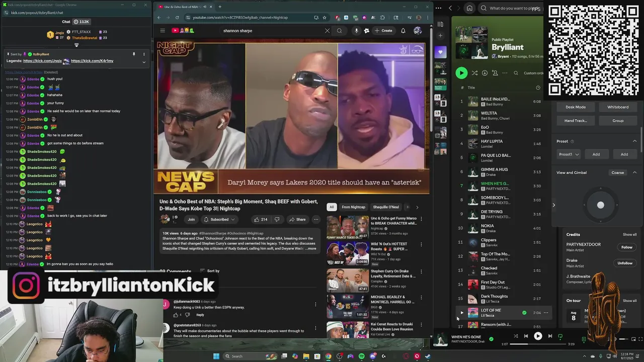This screenshot has width=644, height=362.
Task: Start YouTube voice search with microphone
Action: [x=356, y=31]
